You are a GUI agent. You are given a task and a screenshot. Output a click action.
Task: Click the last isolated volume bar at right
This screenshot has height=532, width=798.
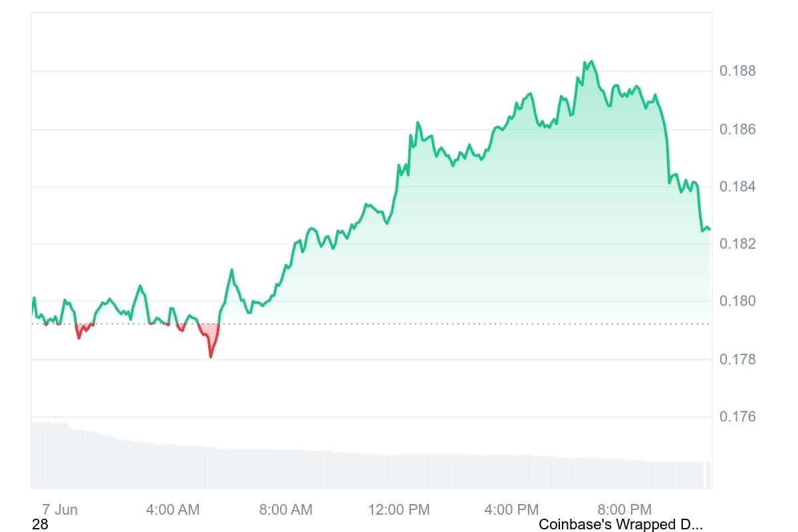click(708, 475)
